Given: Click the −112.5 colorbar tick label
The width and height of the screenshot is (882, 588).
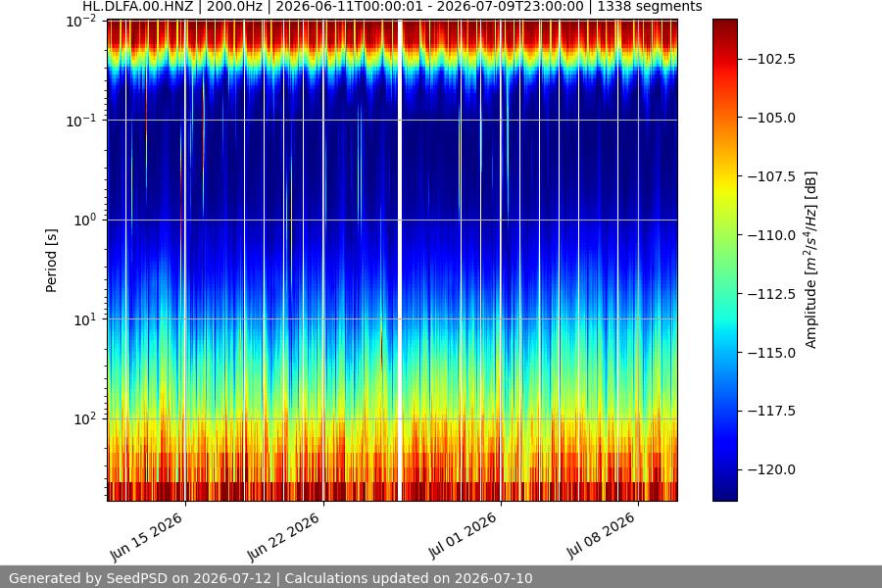Looking at the screenshot, I should pyautogui.click(x=771, y=294).
